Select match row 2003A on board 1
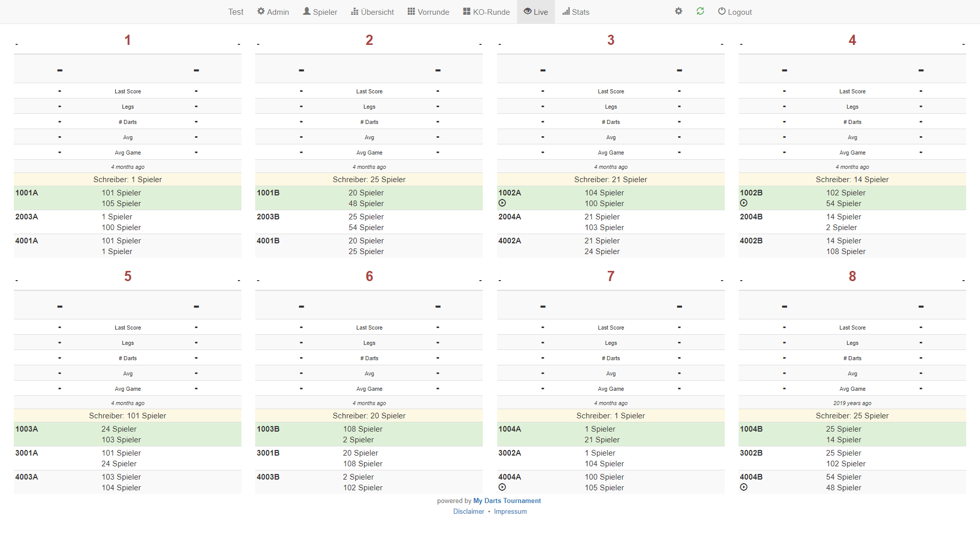The height and width of the screenshot is (551, 980). pyautogui.click(x=127, y=222)
